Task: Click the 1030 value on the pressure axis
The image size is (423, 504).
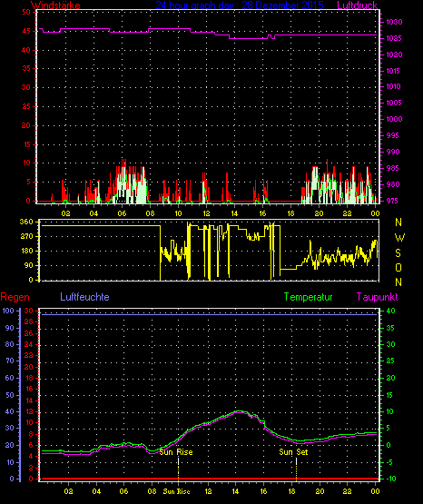Action: 394,22
